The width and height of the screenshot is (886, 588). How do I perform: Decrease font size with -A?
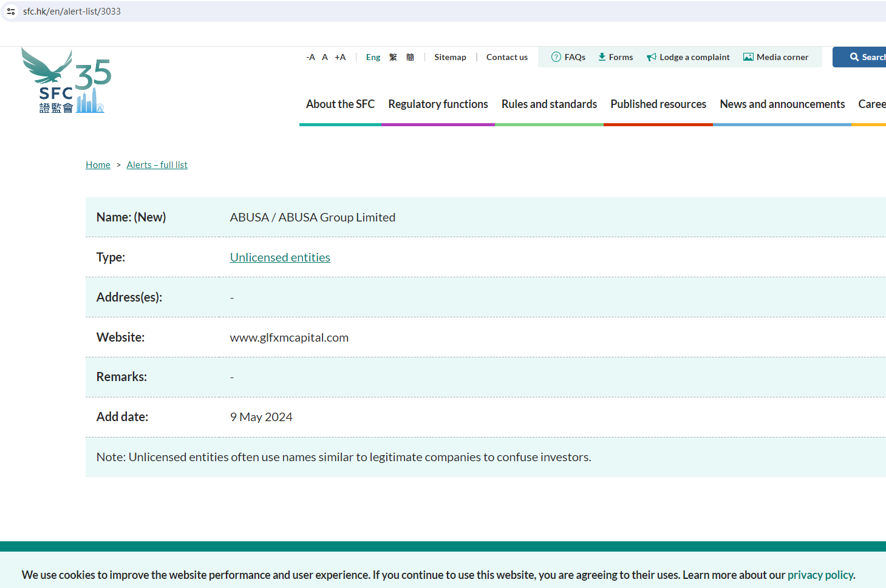[310, 57]
